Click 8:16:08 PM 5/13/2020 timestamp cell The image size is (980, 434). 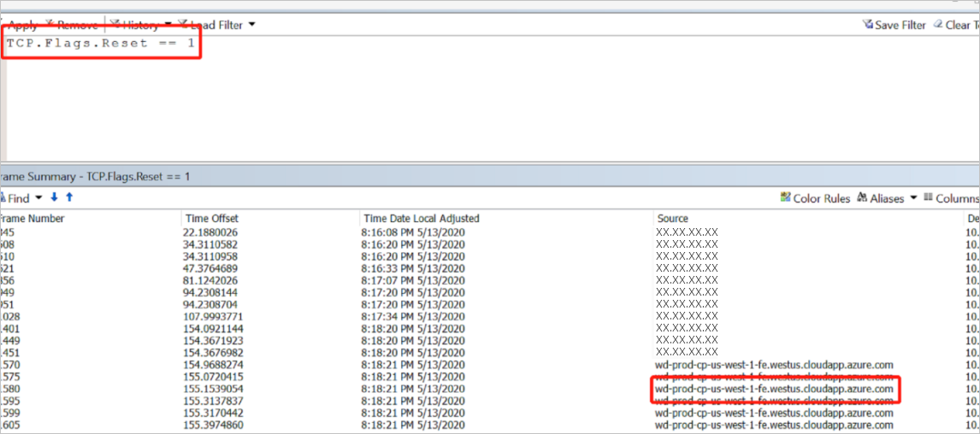(414, 232)
